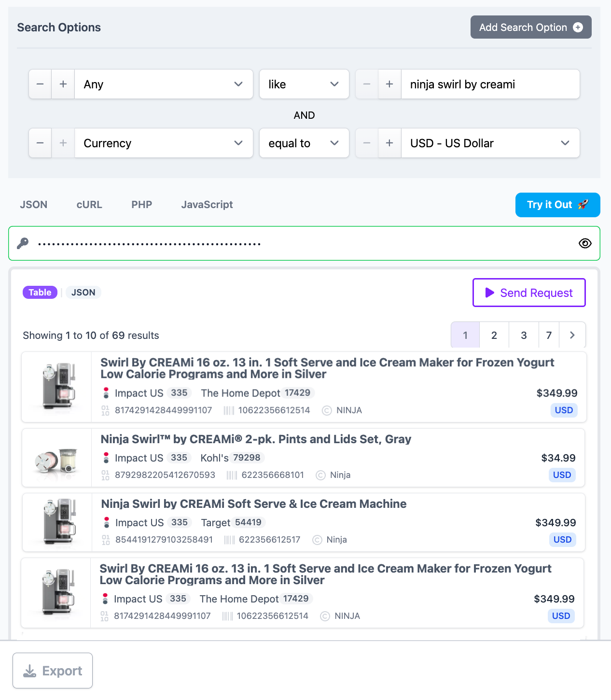611x700 pixels.
Task: Switch to the cURL tab
Action: [89, 205]
